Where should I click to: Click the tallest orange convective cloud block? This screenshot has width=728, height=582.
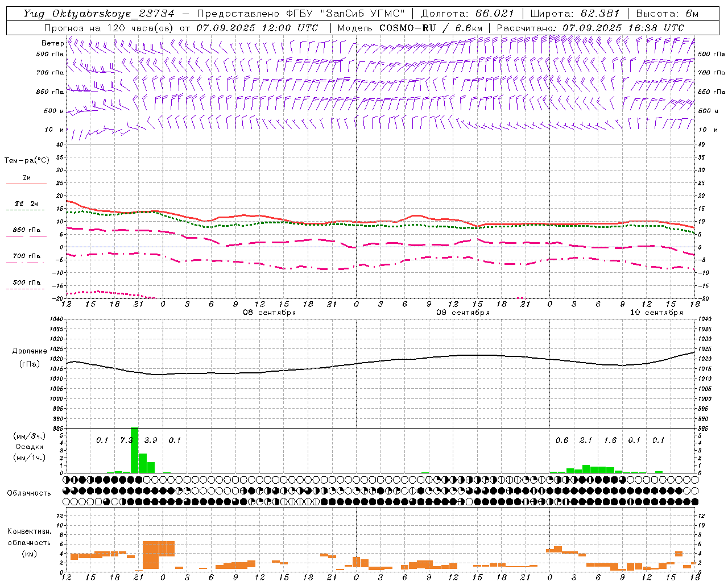tap(151, 555)
